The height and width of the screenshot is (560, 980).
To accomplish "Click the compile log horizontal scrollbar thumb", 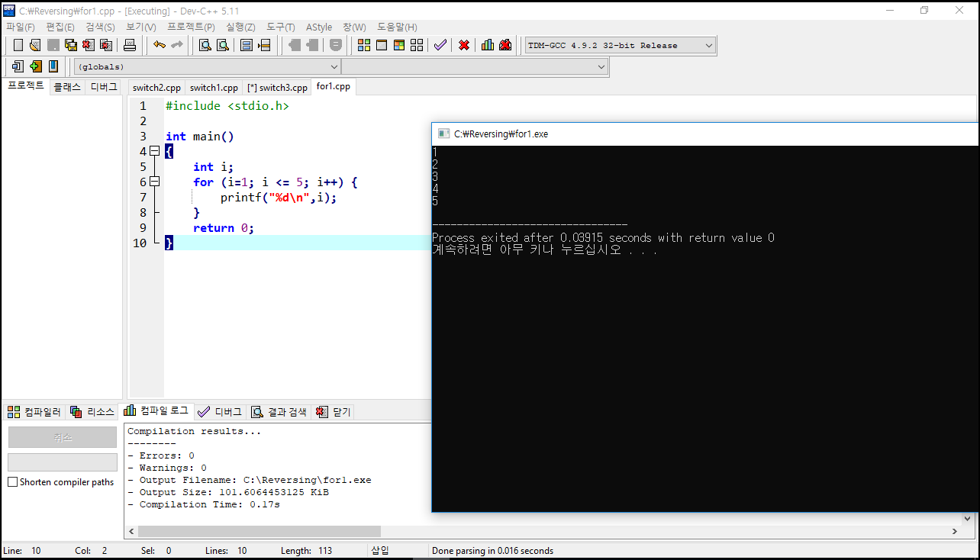I will tap(260, 531).
